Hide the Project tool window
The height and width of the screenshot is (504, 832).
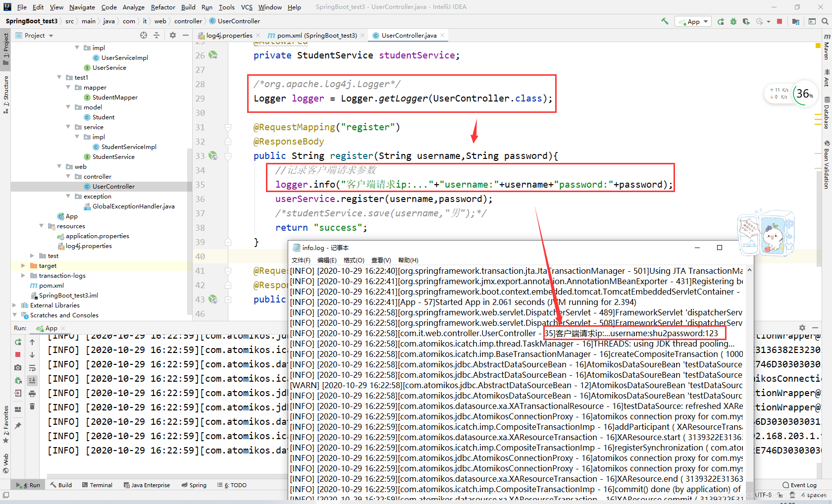[186, 35]
